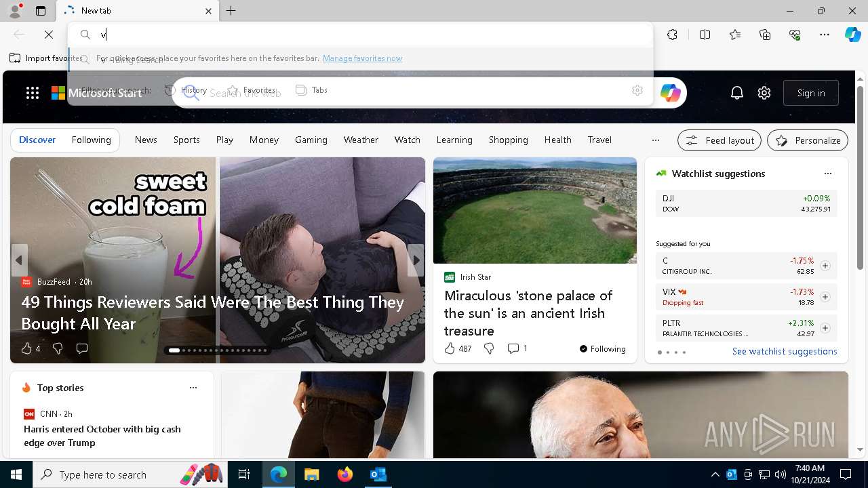Image resolution: width=868 pixels, height=488 pixels.
Task: Open the News category
Action: click(146, 140)
